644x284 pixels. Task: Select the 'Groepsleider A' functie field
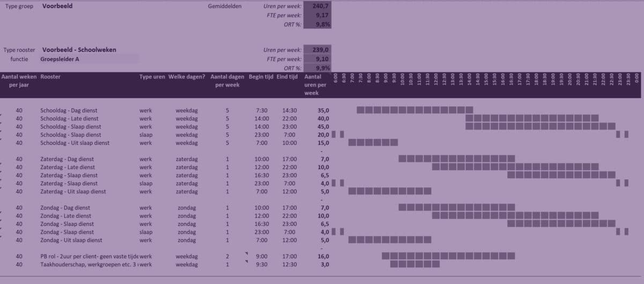click(60, 60)
